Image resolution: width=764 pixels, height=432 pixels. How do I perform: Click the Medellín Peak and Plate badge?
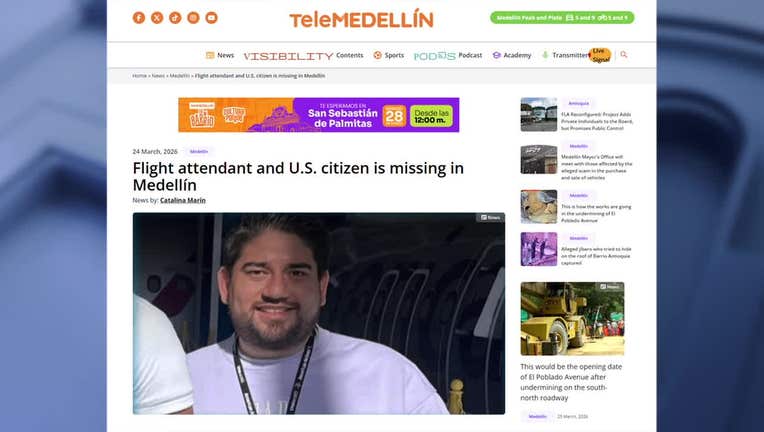click(562, 18)
